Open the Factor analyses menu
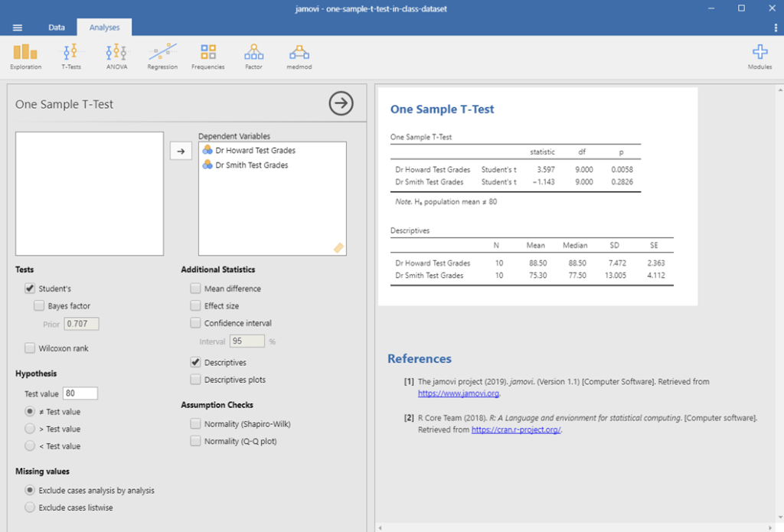 pyautogui.click(x=253, y=56)
